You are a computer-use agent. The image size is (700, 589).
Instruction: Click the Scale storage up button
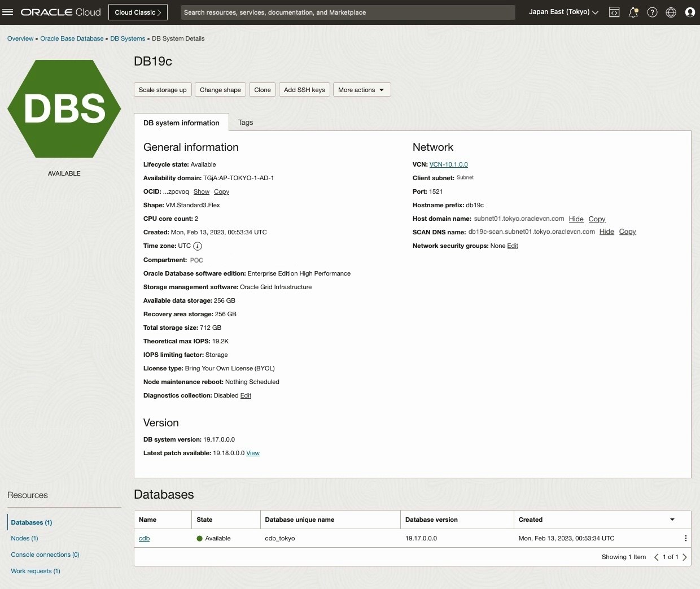tap(163, 90)
